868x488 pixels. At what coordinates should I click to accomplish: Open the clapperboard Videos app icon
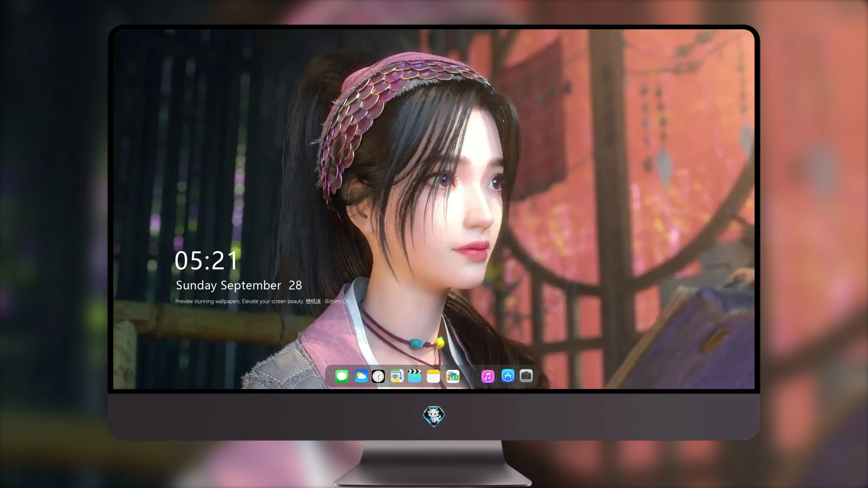pos(415,376)
